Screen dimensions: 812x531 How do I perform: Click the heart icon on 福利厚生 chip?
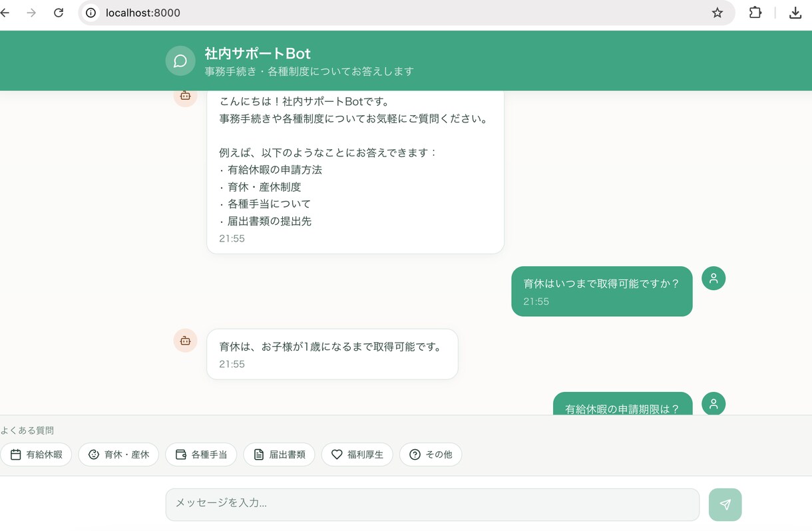(x=337, y=454)
